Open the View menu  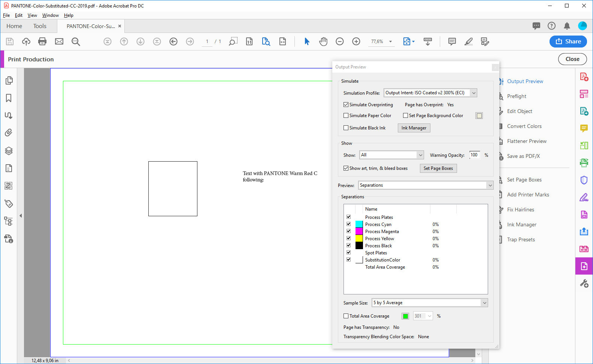[32, 15]
